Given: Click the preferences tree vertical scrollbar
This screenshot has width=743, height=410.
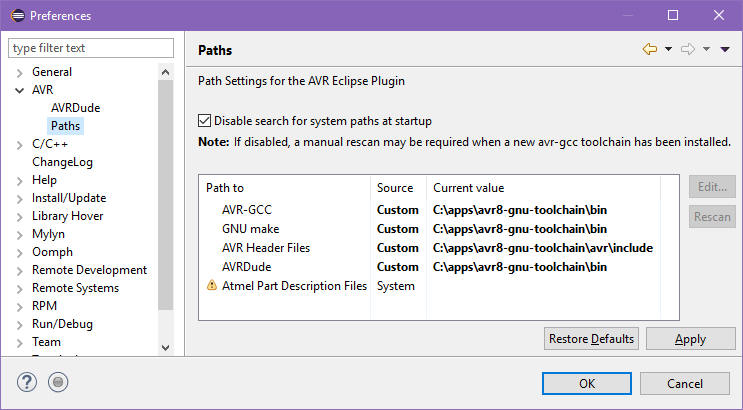Looking at the screenshot, I should coord(166,200).
